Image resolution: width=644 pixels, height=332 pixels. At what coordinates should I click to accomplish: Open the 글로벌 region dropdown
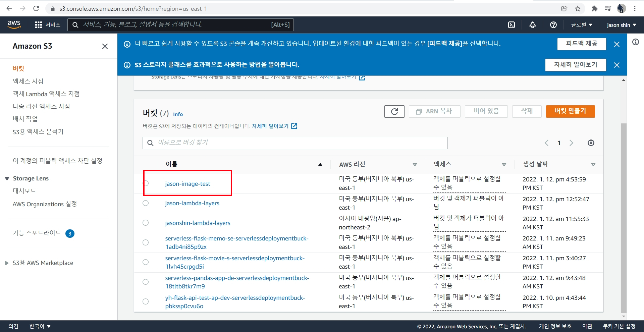point(582,25)
